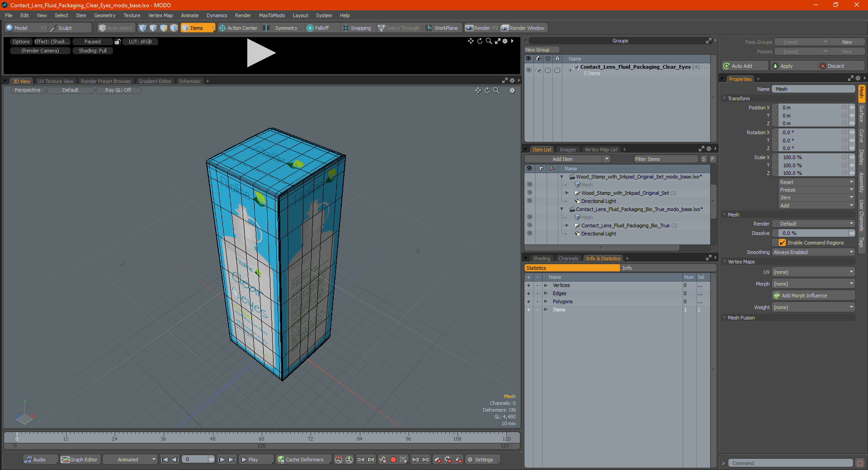Screen dimensions: 868x470
Task: Collapse the Wood_Stamp scene file entry
Action: (562, 177)
